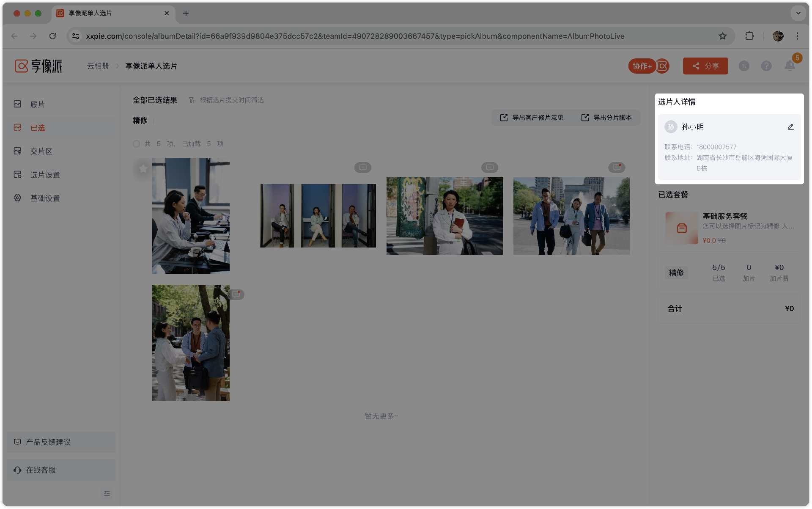Open the notifications bell icon
Image resolution: width=812 pixels, height=509 pixels.
[x=789, y=66]
